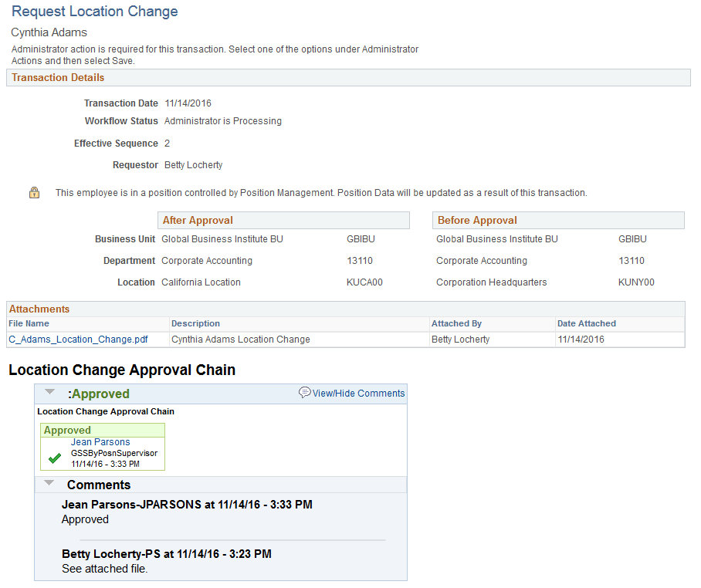Click the Request Location Change page title
The width and height of the screenshot is (701, 588).
point(95,11)
